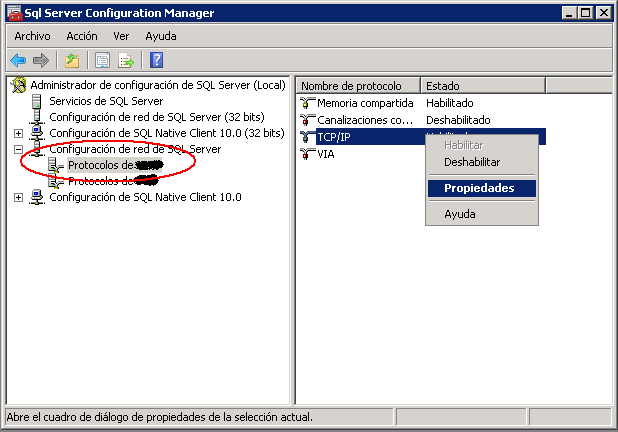Click the TCP/IP protocol icon
Image resolution: width=618 pixels, height=432 pixels.
tap(307, 137)
